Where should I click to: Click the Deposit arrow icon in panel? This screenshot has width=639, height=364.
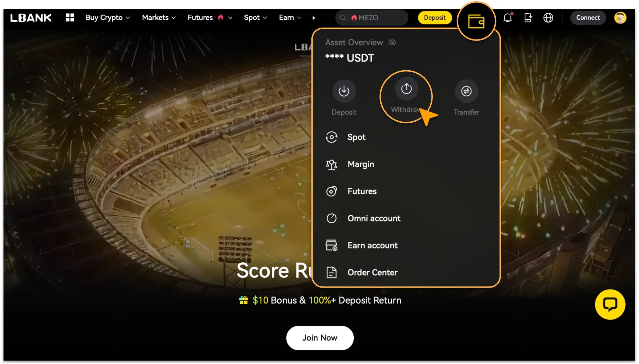click(344, 91)
